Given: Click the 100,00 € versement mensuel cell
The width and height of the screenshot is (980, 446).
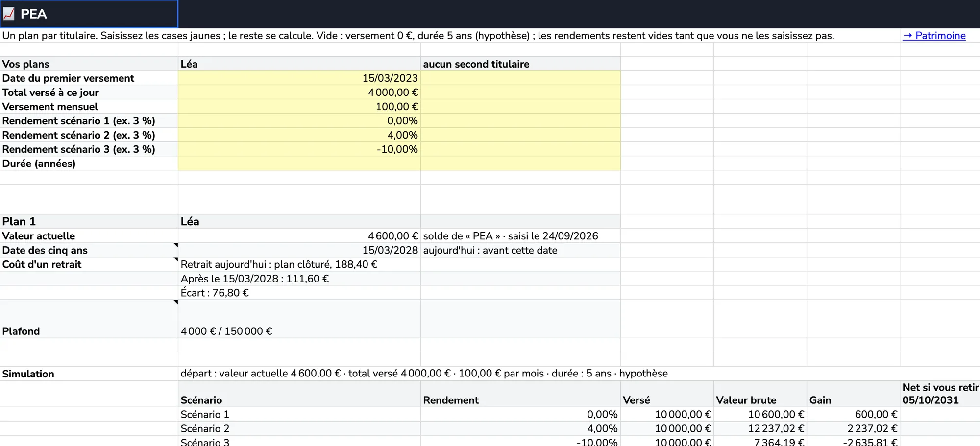Looking at the screenshot, I should [x=299, y=107].
